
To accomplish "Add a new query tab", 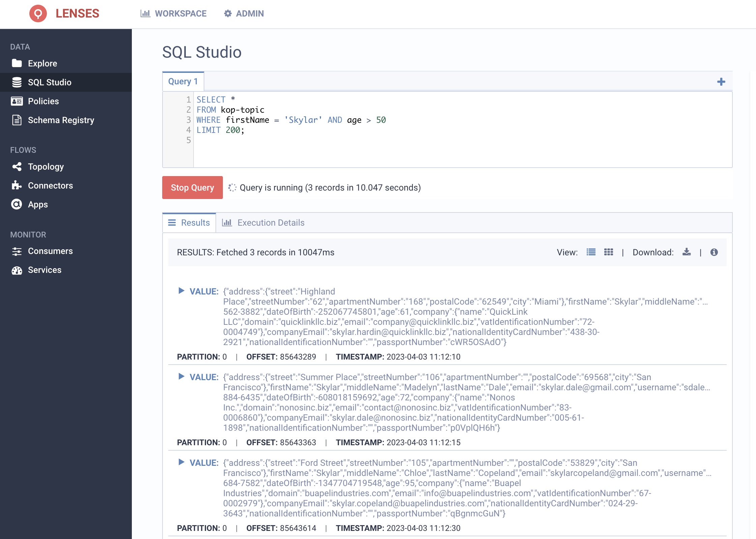I will tap(721, 81).
